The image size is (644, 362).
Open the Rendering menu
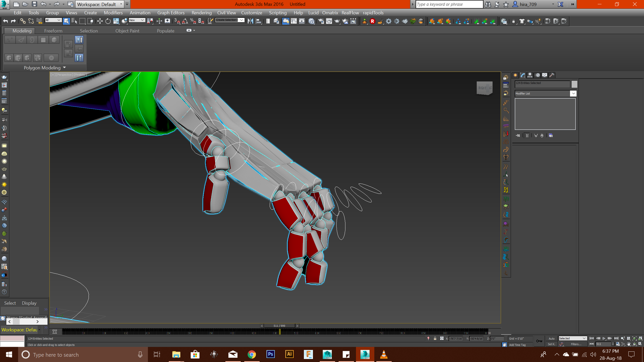click(x=201, y=13)
